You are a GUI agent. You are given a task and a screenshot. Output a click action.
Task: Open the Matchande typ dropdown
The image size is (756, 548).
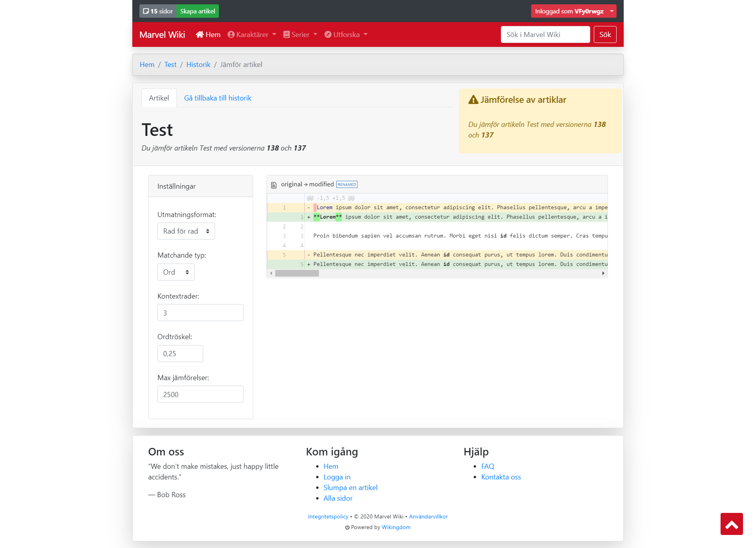point(176,272)
